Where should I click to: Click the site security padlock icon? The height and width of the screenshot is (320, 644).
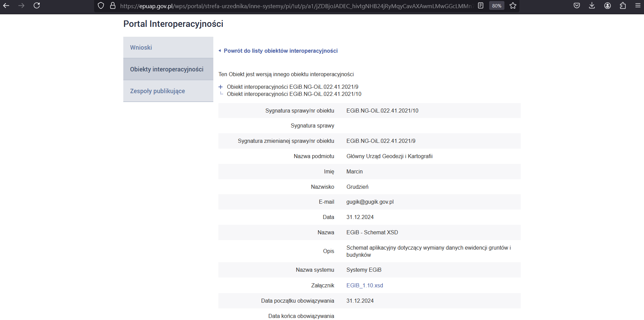(113, 6)
